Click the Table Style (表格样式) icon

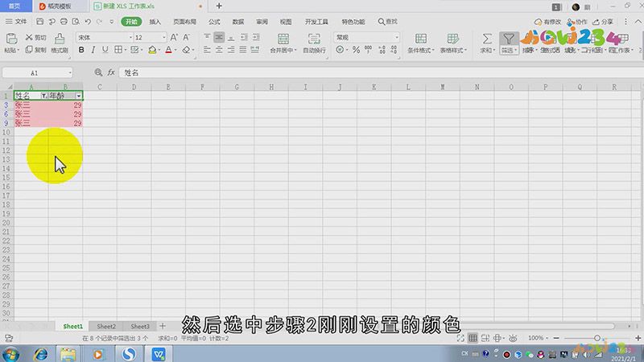pos(452,39)
